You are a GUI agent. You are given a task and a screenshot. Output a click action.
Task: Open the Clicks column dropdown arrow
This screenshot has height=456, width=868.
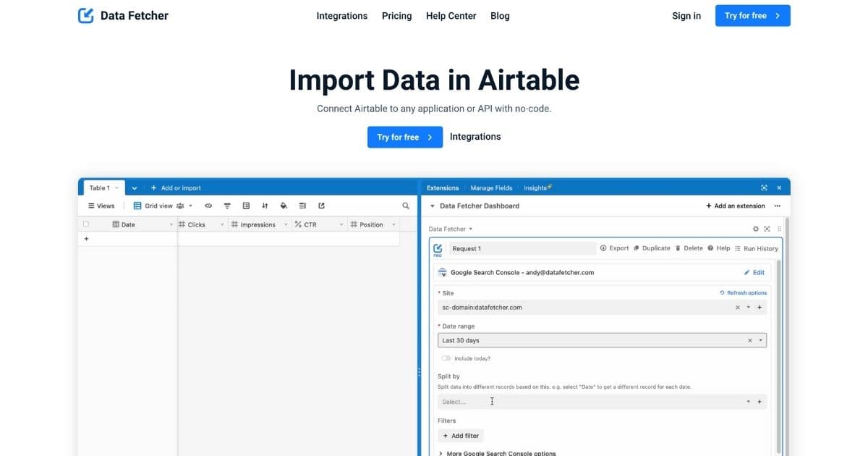click(222, 225)
